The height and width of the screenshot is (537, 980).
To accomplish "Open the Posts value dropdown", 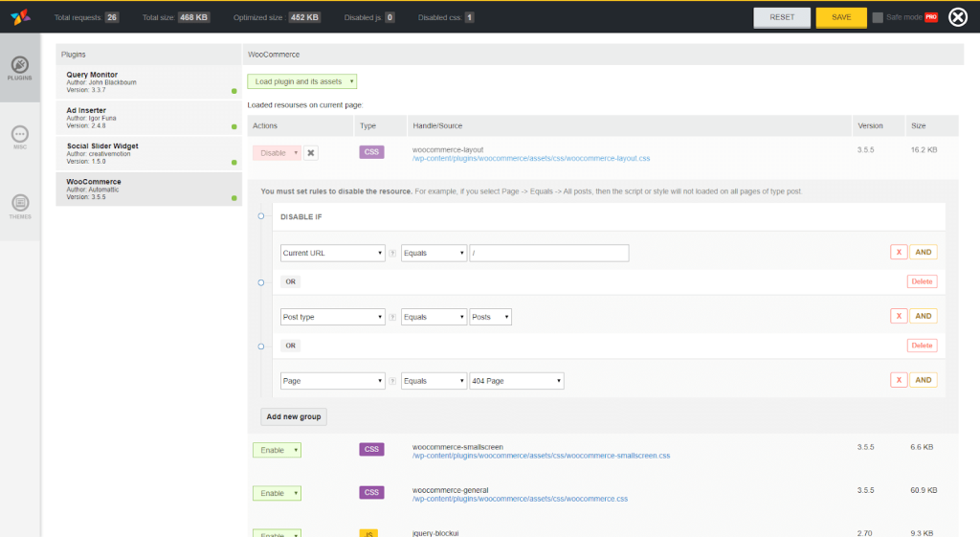I will pyautogui.click(x=491, y=317).
